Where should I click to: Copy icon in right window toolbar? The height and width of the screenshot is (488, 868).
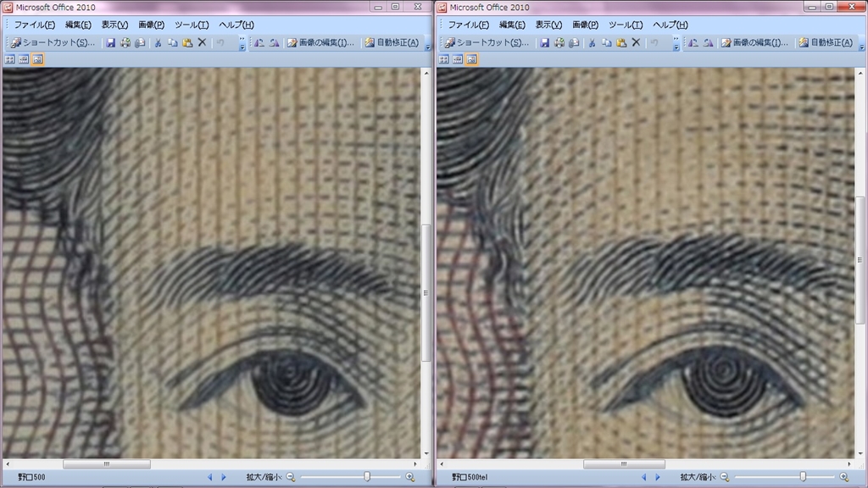click(606, 42)
